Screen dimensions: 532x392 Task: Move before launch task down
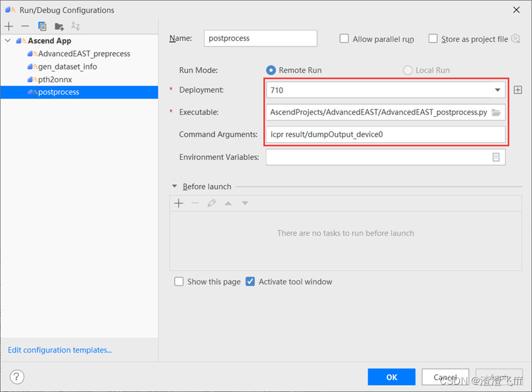(x=245, y=203)
